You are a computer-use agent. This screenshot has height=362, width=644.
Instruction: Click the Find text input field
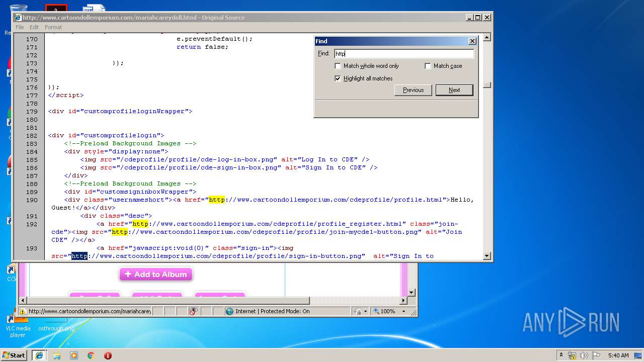click(404, 53)
